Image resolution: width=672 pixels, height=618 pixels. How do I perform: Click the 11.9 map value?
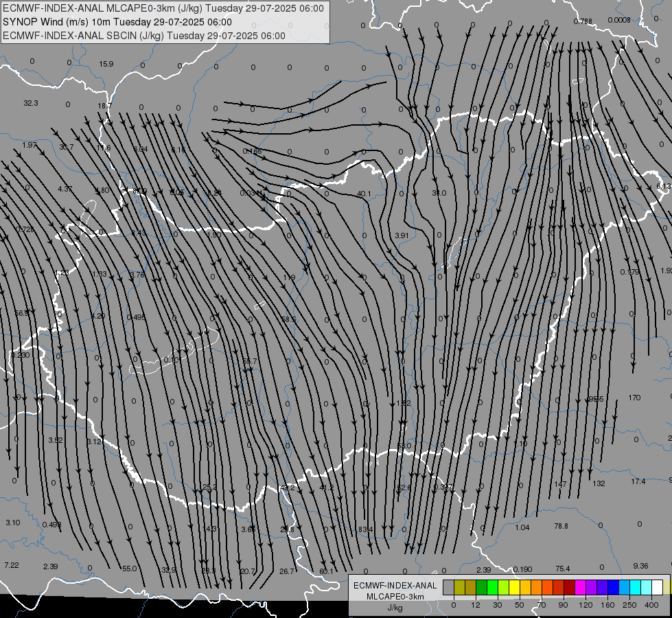[289, 277]
